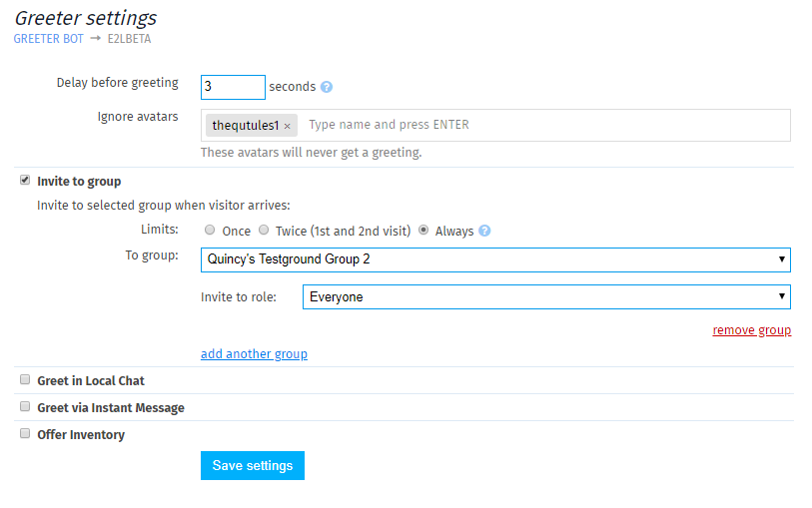Click the Greet in Local Chat label
Screen dimensions: 812x508
(91, 381)
